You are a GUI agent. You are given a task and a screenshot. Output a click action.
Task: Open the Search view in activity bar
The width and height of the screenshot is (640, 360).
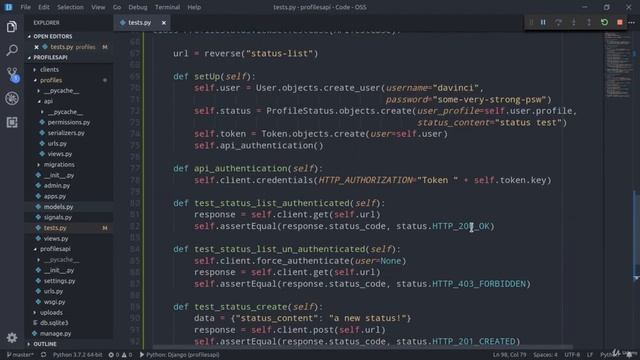tap(12, 50)
